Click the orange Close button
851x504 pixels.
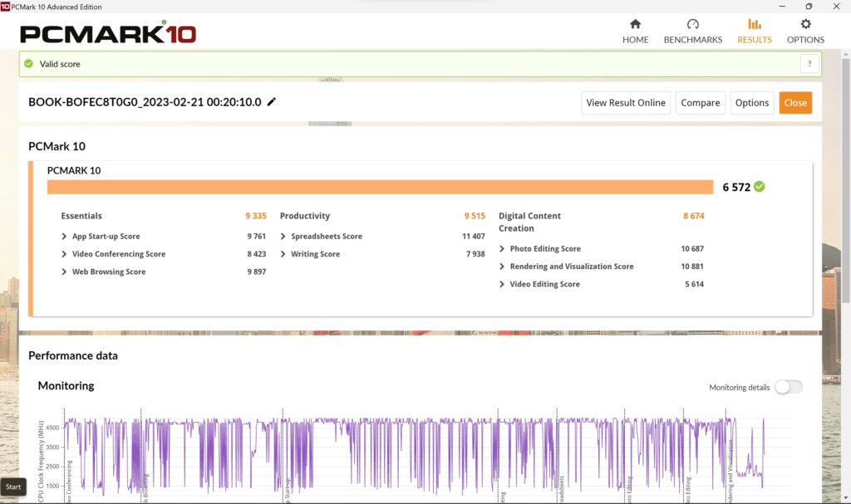point(794,103)
